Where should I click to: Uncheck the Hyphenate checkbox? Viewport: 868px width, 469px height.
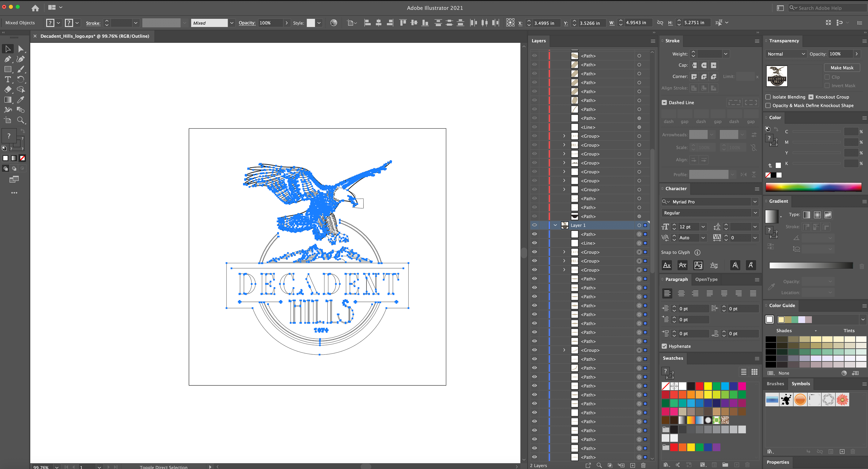point(664,346)
